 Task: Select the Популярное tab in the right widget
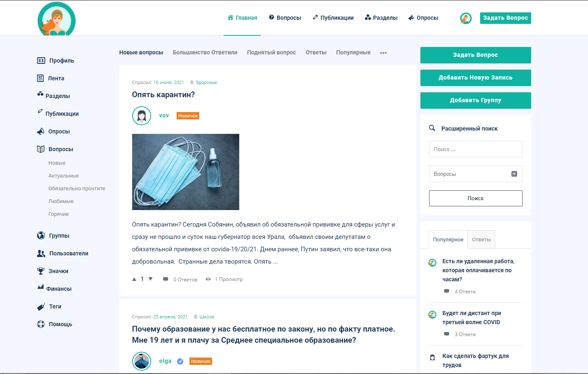[x=448, y=240]
